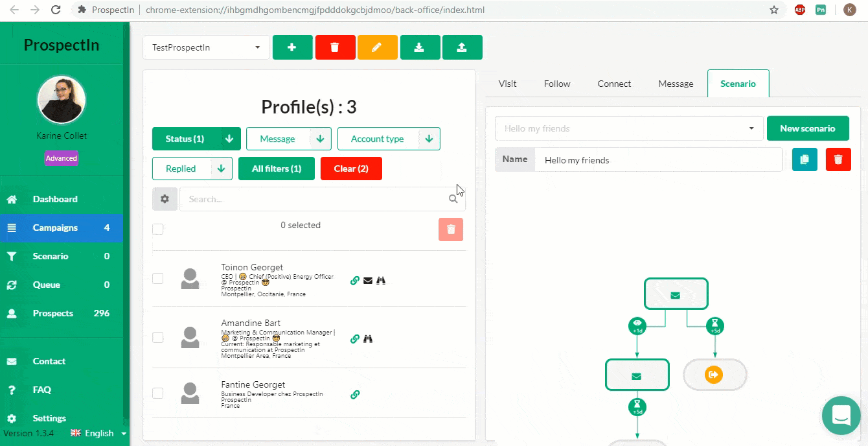Click the binoculars icon for Amandine Bart

click(x=368, y=338)
